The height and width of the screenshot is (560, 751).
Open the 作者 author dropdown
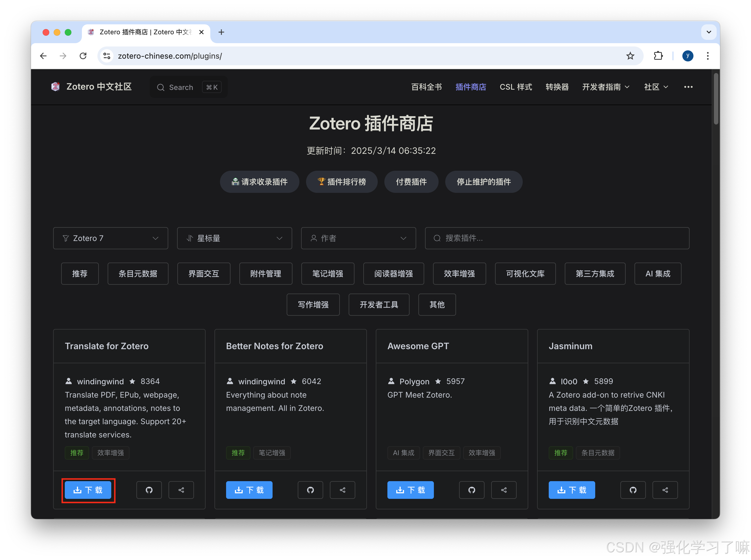pyautogui.click(x=358, y=238)
